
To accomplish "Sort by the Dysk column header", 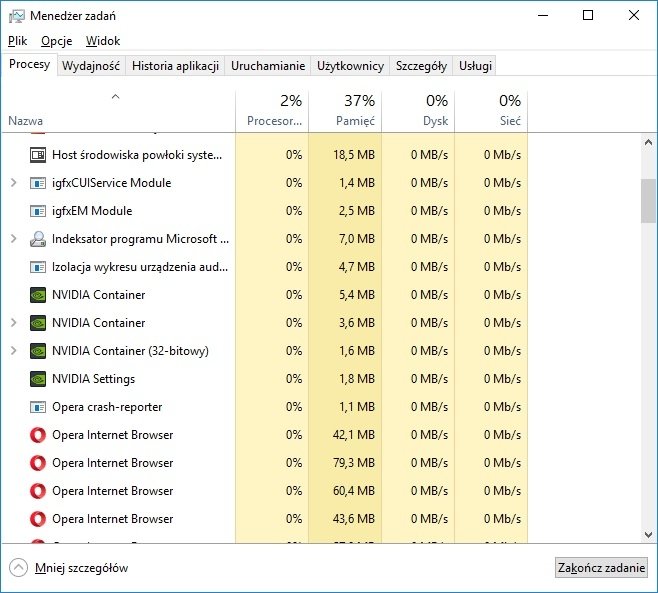I will point(418,111).
